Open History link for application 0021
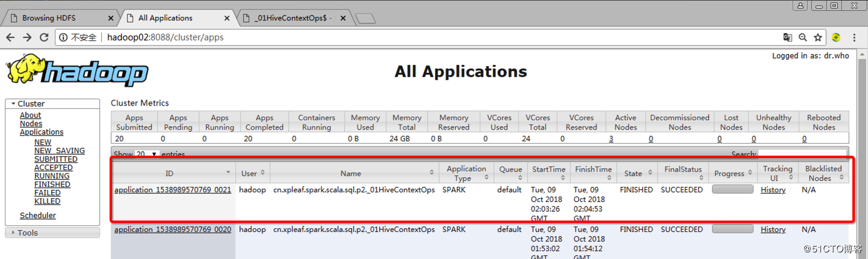Screen dimensions: 868x259 [x=773, y=190]
